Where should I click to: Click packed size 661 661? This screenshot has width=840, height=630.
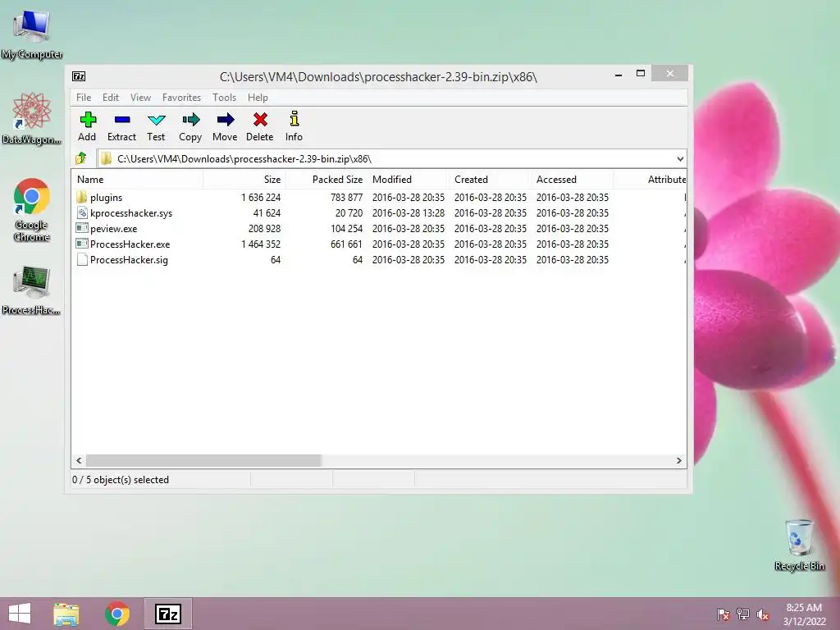tap(347, 244)
